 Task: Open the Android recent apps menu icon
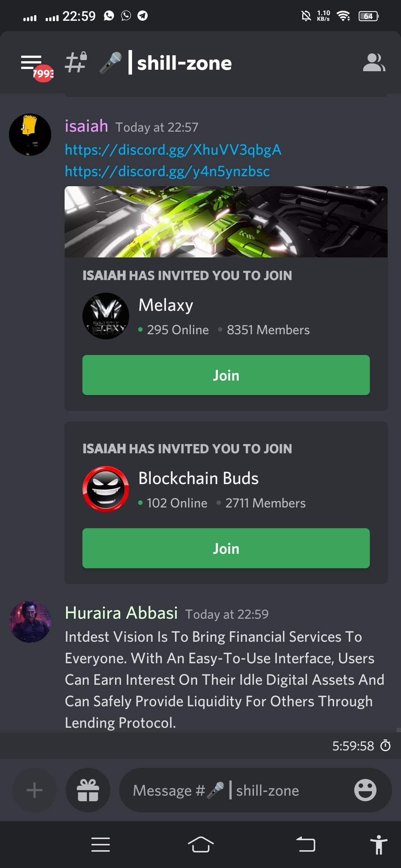click(101, 845)
